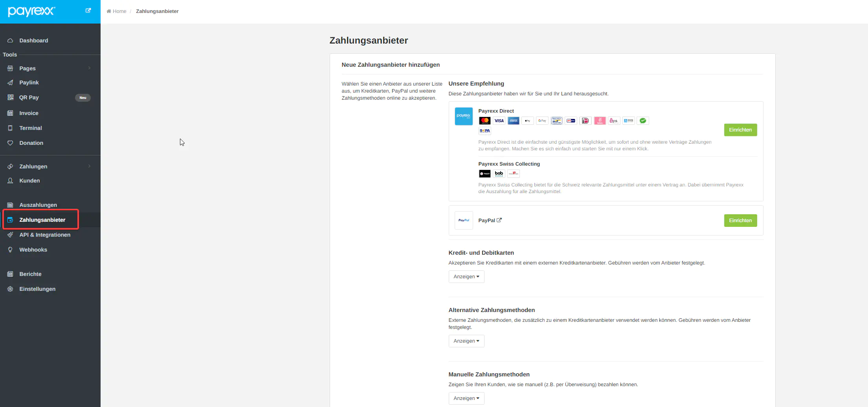Expand the Pages submenu chevron
This screenshot has width=868, height=407.
(90, 68)
